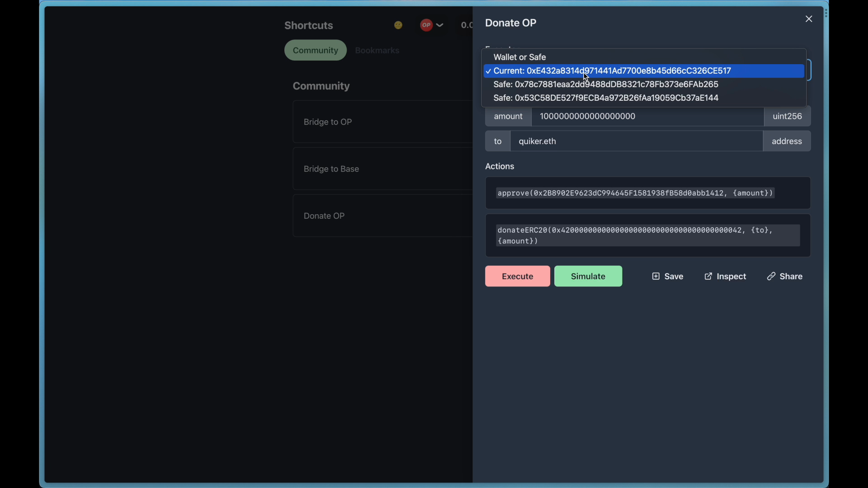The image size is (868, 488).
Task: Click the Donate OP panel title
Action: 511,23
